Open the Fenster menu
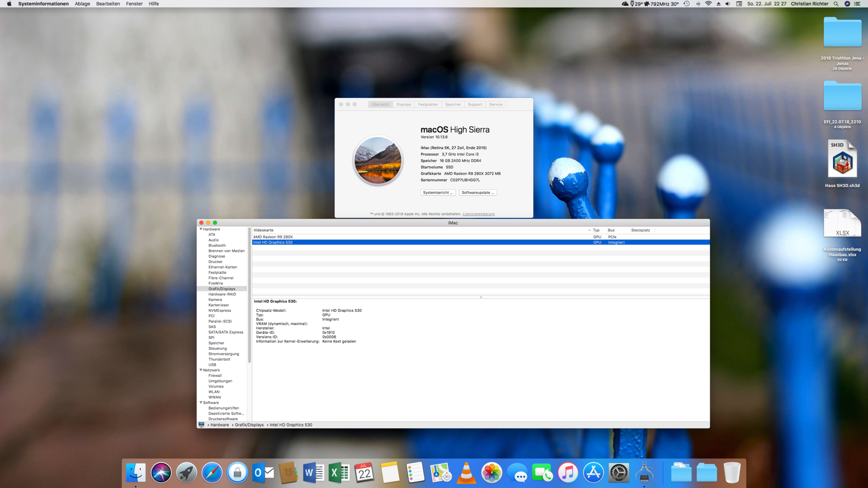The image size is (868, 488). 134,4
